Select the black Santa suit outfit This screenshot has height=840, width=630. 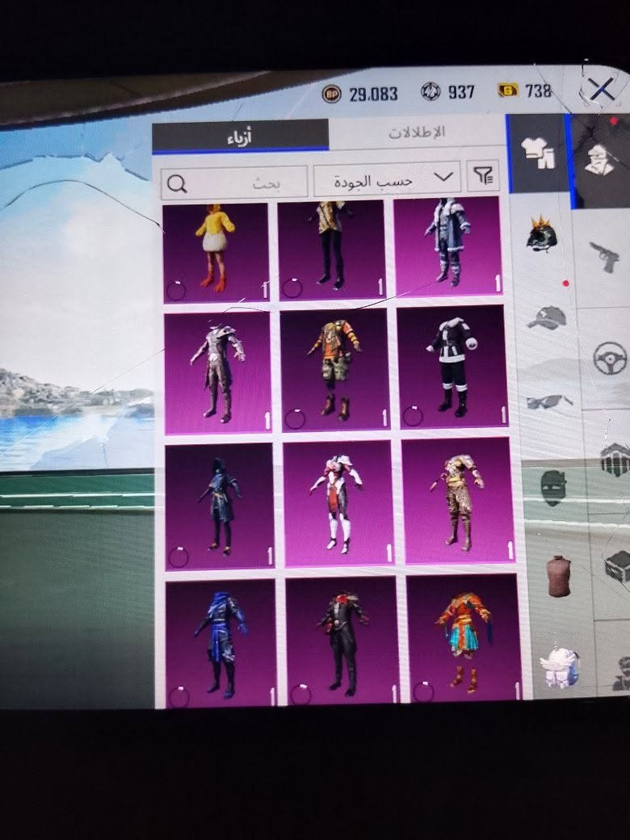pyautogui.click(x=452, y=367)
